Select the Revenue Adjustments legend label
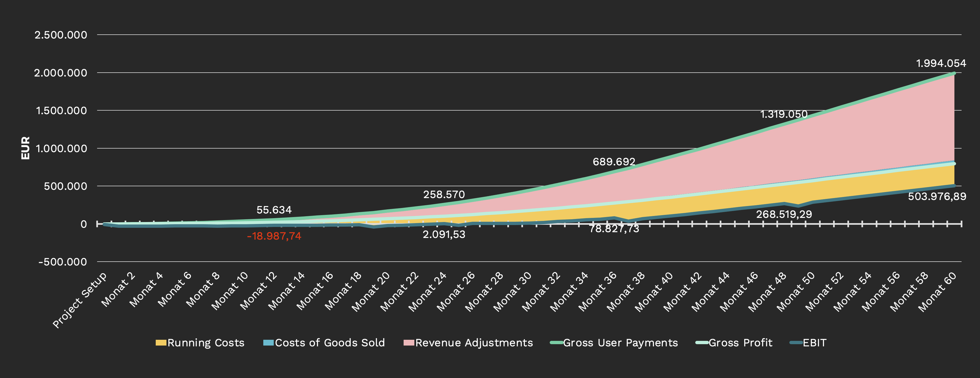 [474, 343]
